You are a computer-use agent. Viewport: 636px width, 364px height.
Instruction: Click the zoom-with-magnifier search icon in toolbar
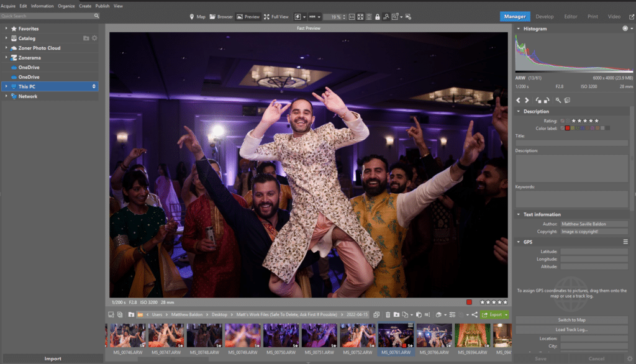click(386, 17)
